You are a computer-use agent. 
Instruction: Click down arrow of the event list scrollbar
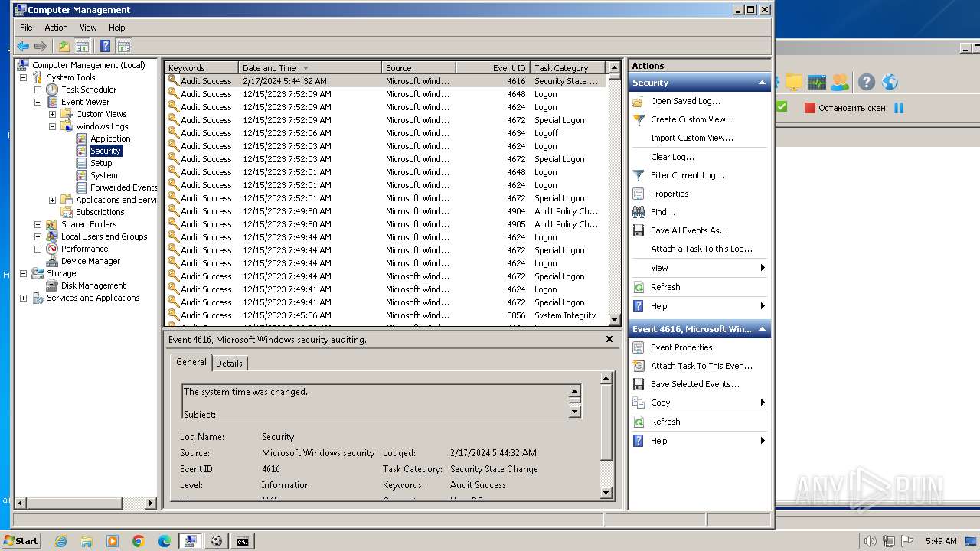pyautogui.click(x=614, y=320)
